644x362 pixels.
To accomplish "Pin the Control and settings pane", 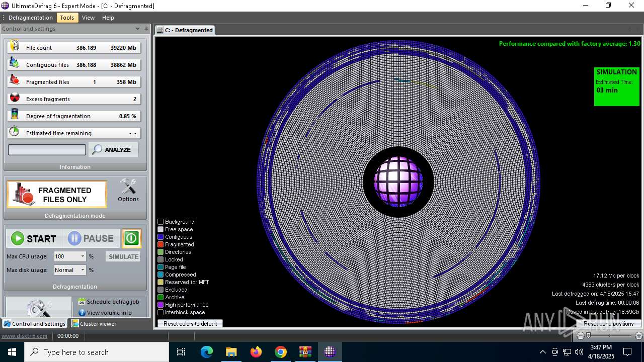I will click(x=146, y=29).
